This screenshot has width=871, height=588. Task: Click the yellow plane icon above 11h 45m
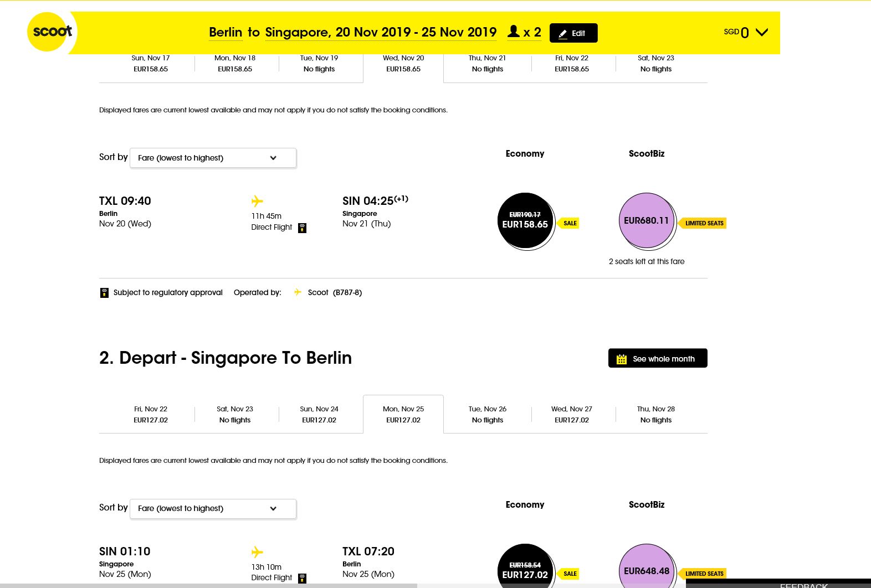(x=257, y=201)
